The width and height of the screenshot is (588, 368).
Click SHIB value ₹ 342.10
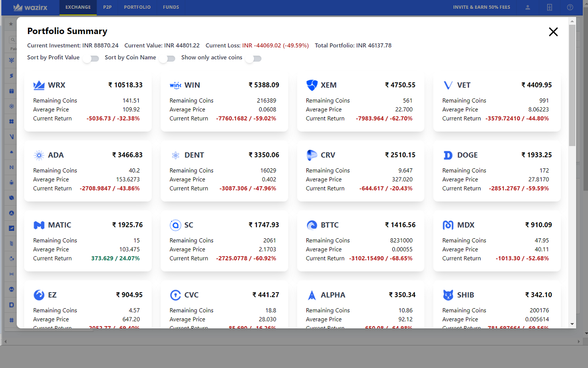(x=538, y=295)
